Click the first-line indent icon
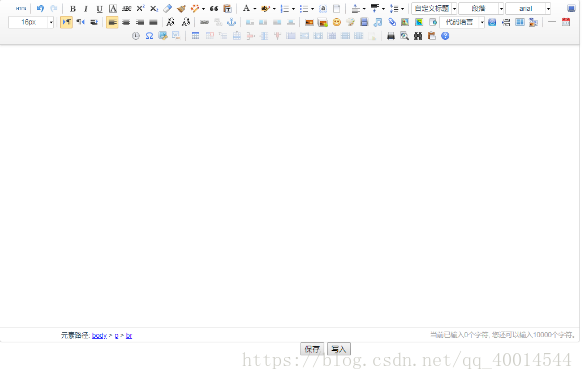The width and height of the screenshot is (583, 380). point(94,22)
